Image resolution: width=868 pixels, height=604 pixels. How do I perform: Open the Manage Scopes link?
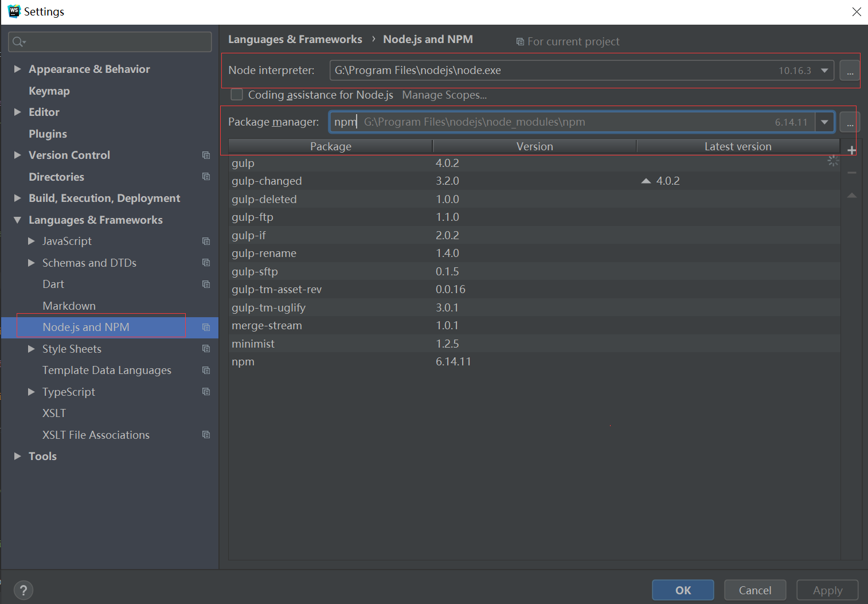pyautogui.click(x=444, y=95)
